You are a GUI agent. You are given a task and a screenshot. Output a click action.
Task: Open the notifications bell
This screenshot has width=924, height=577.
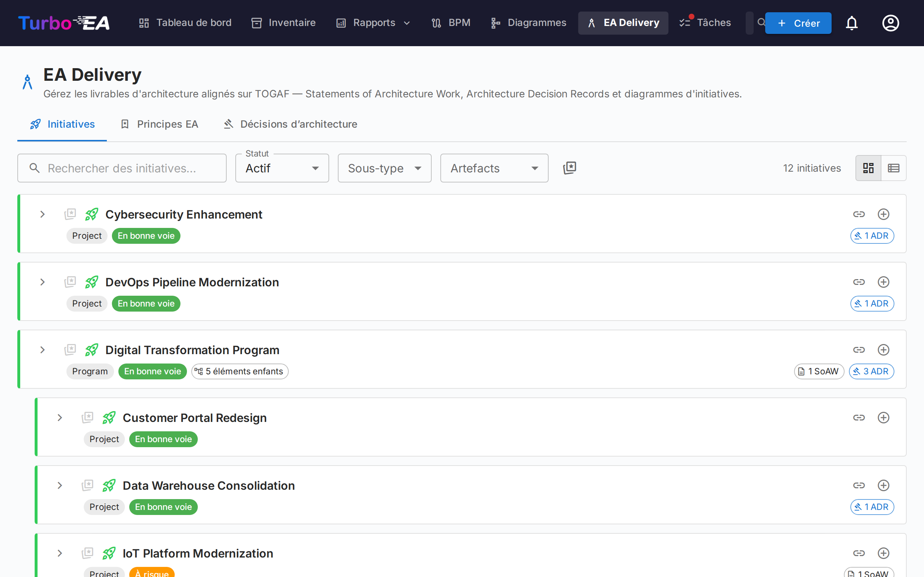[852, 23]
